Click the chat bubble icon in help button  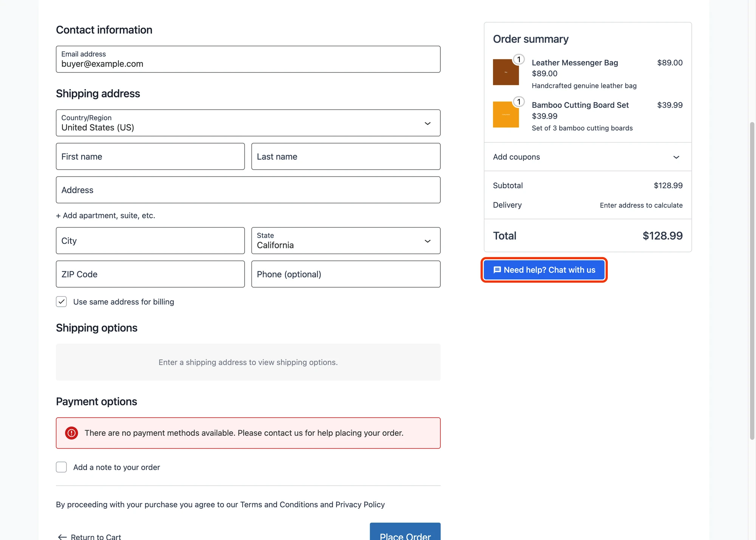497,270
